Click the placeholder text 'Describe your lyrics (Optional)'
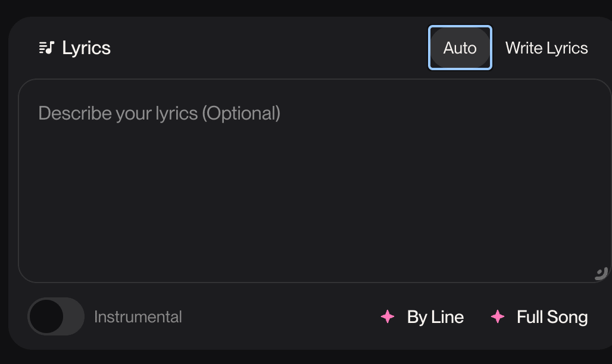This screenshot has height=364, width=612. pos(159,113)
